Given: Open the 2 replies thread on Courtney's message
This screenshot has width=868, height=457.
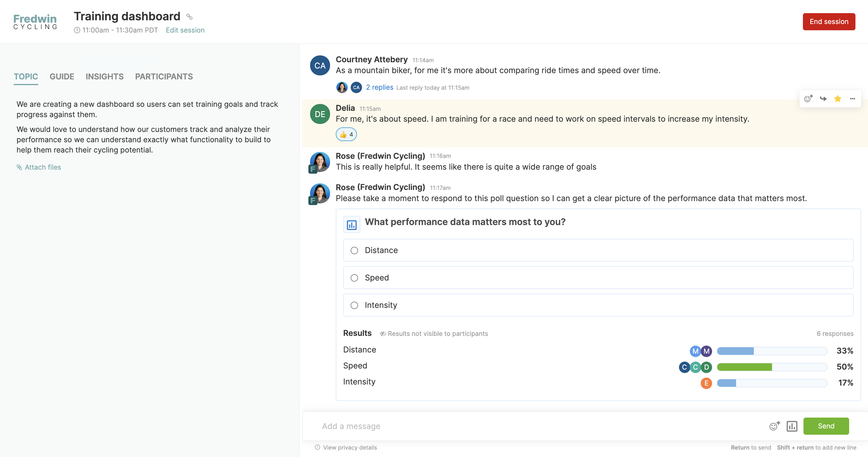Looking at the screenshot, I should click(x=379, y=87).
